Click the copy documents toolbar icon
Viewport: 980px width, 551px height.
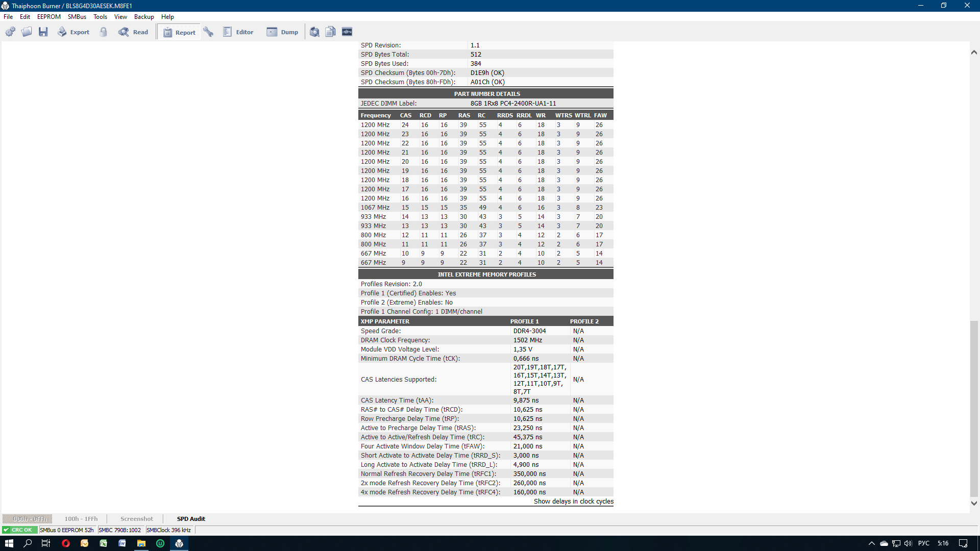331,32
